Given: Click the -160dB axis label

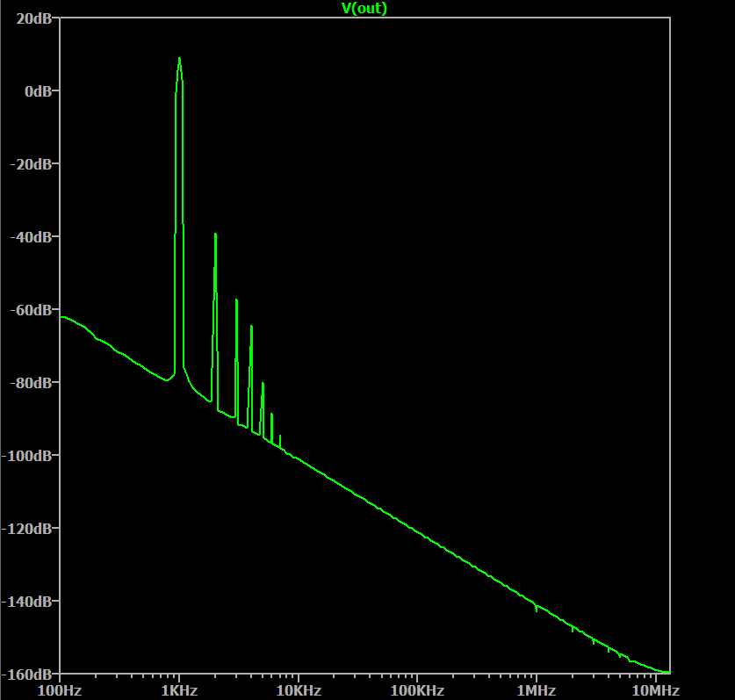Looking at the screenshot, I should tap(27, 675).
